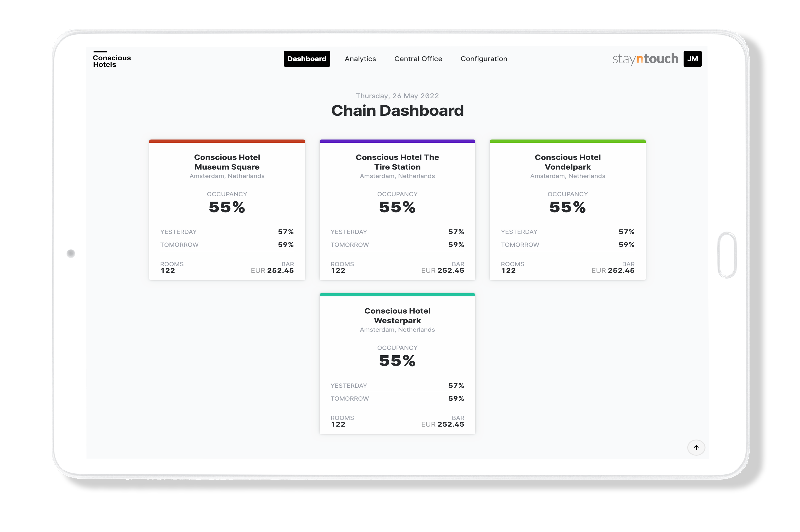Click Vondelpark BAR EUR 252.45
This screenshot has width=800, height=532.
pyautogui.click(x=613, y=271)
